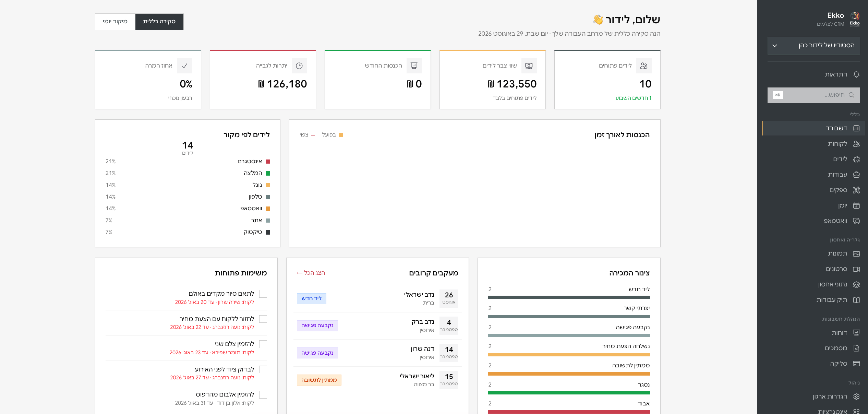The height and width of the screenshot is (414, 868).
Task: Open the לידים פתוחים stat card
Action: [607, 80]
